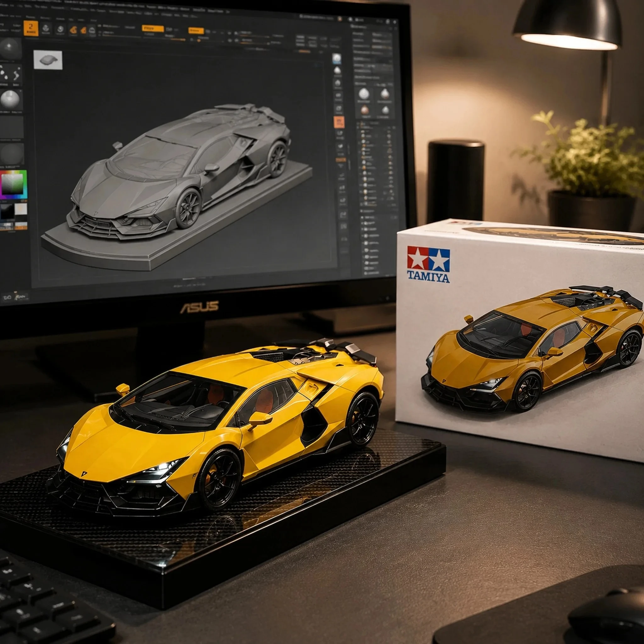Click the orange active icon in the right shelf
The width and height of the screenshot is (644, 644).
coord(339,122)
